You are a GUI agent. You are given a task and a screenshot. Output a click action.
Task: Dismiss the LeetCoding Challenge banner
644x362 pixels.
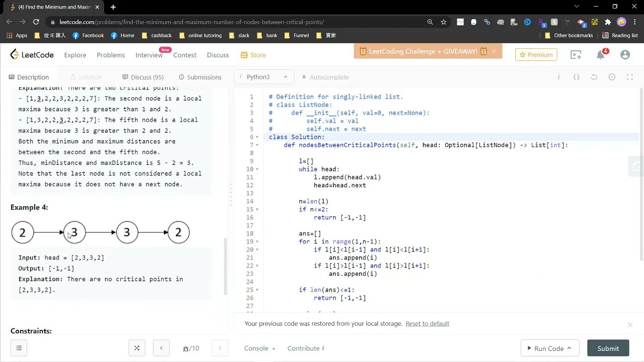[494, 51]
